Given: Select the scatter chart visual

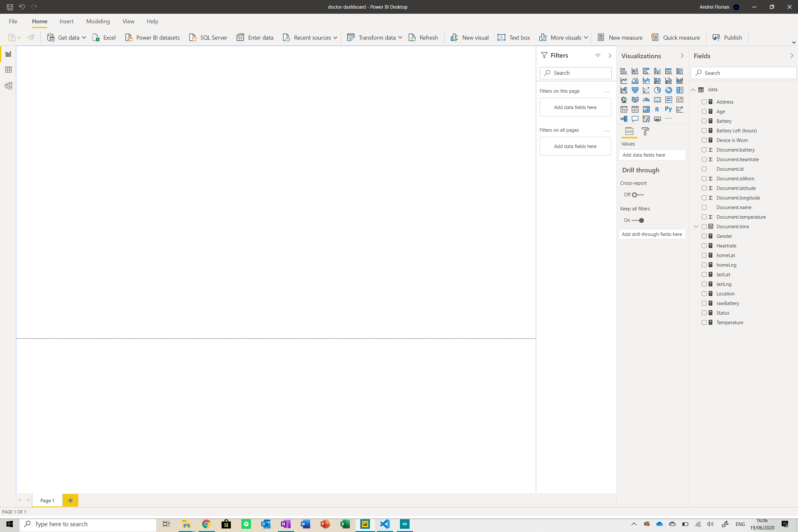Looking at the screenshot, I should [x=646, y=90].
